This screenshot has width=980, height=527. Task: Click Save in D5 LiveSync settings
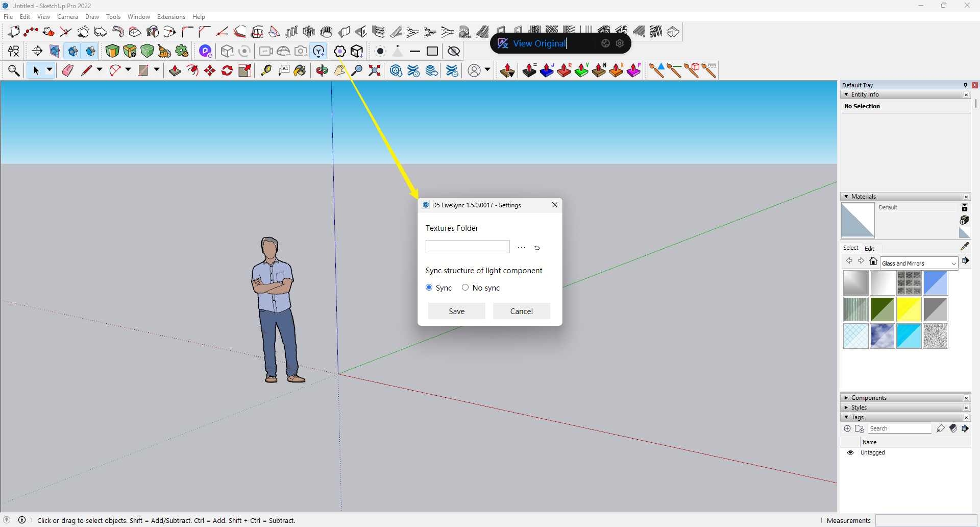pyautogui.click(x=457, y=311)
